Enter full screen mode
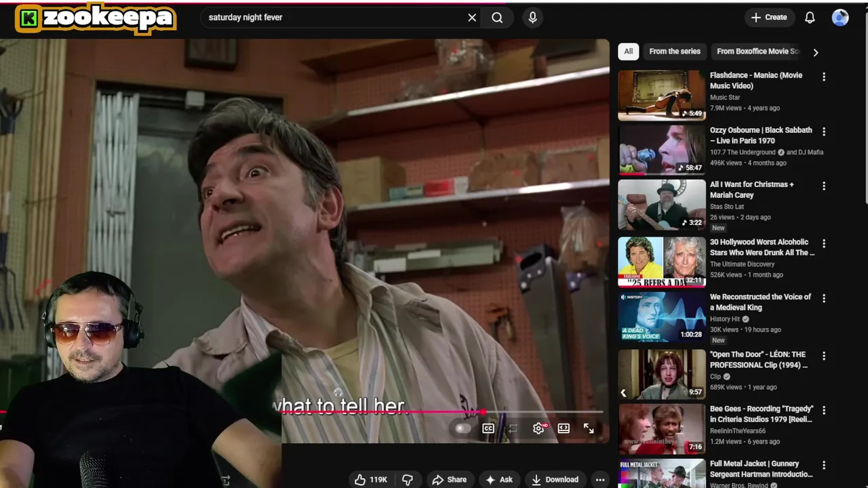Screen dimensions: 868x488 (x=589, y=428)
